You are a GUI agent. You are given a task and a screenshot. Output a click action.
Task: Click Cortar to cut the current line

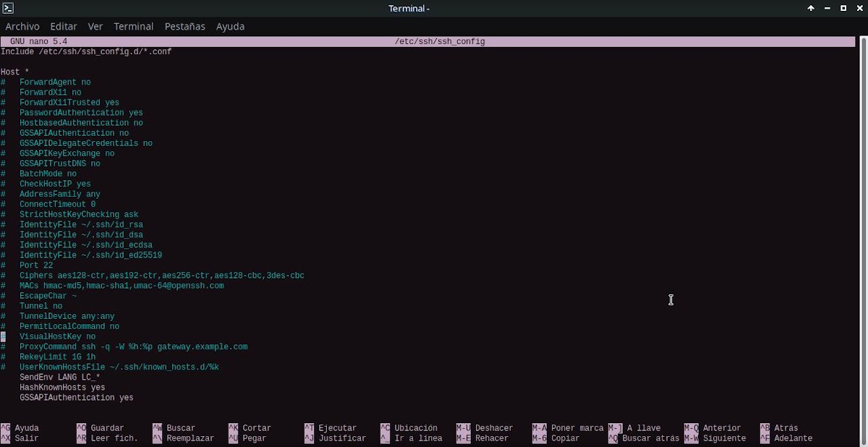point(257,427)
